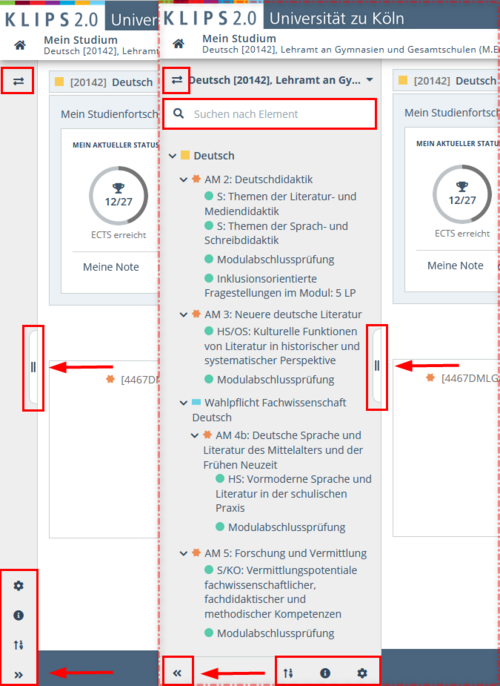Screen dimensions: 500x686
Task: Click the Mein Studium header link
Action: tap(239, 38)
